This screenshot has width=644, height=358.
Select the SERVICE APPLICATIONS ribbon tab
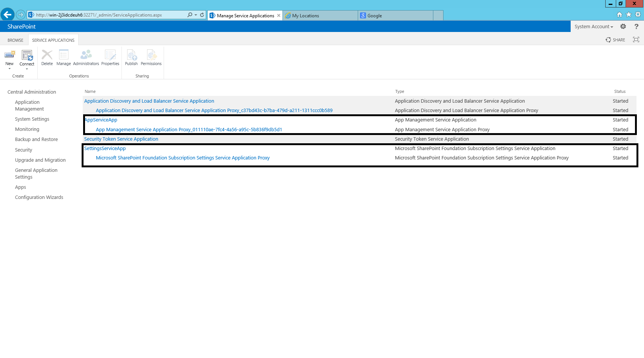click(53, 40)
